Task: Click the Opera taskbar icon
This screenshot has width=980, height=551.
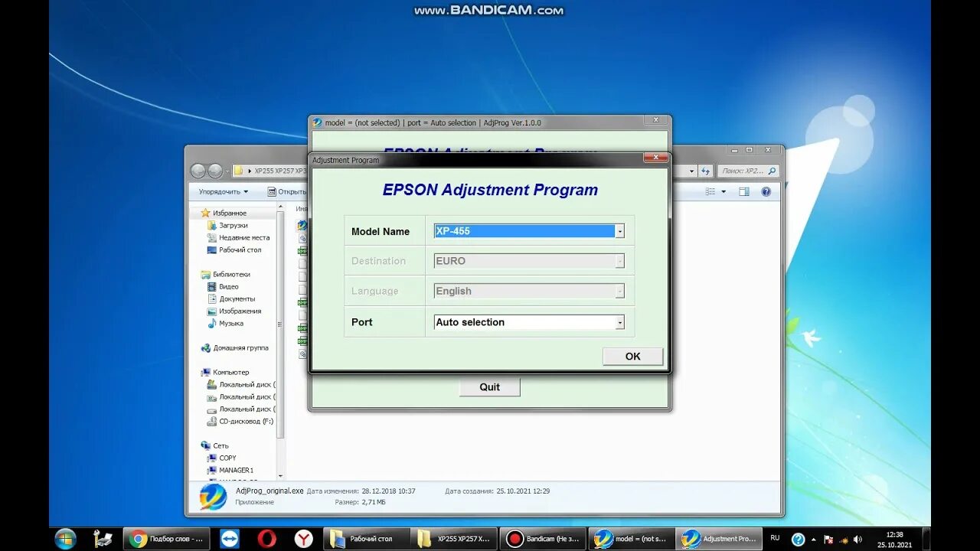Action: tap(266, 539)
